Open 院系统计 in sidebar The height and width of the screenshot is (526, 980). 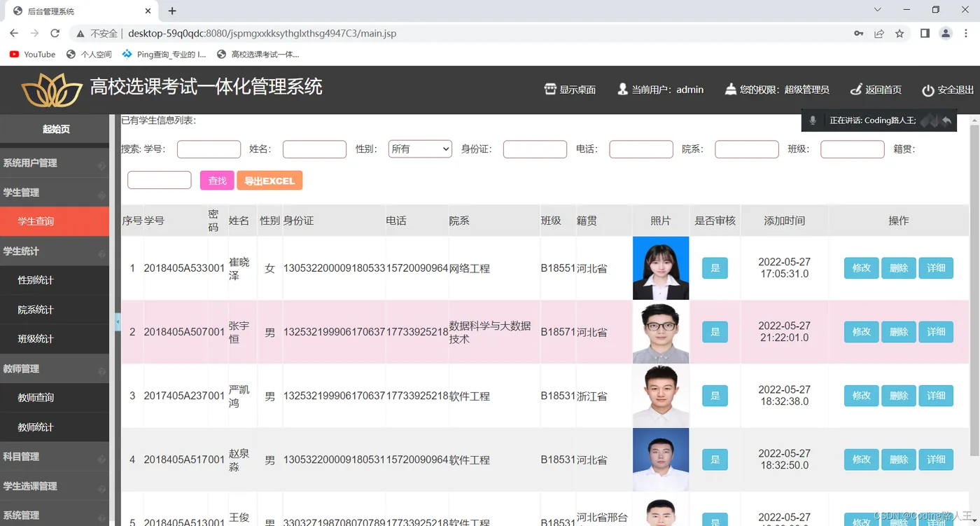point(55,310)
